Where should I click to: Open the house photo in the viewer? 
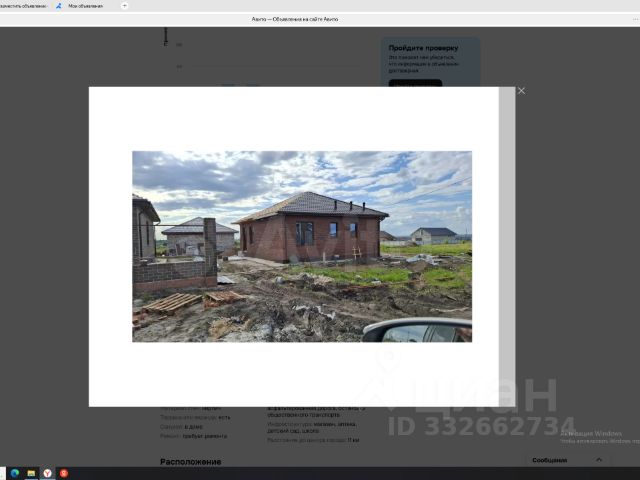(302, 247)
